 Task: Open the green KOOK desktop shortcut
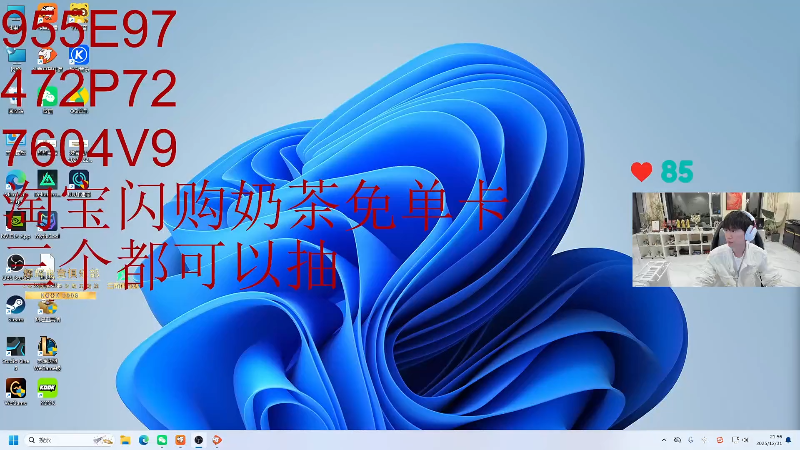pyautogui.click(x=47, y=388)
